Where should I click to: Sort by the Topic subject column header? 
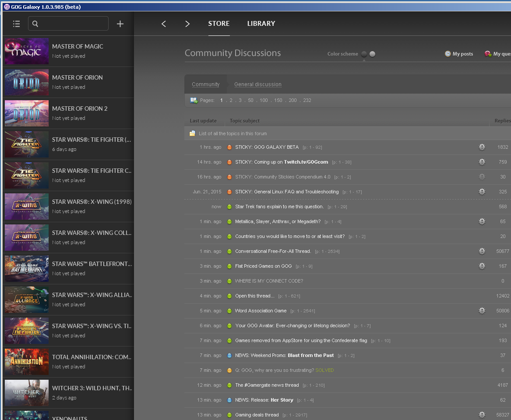click(x=245, y=121)
